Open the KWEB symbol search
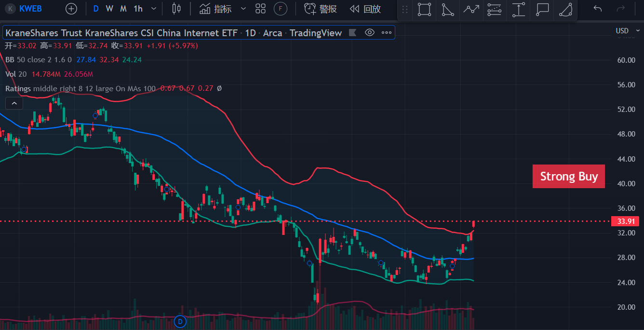This screenshot has width=644, height=330. click(25, 9)
